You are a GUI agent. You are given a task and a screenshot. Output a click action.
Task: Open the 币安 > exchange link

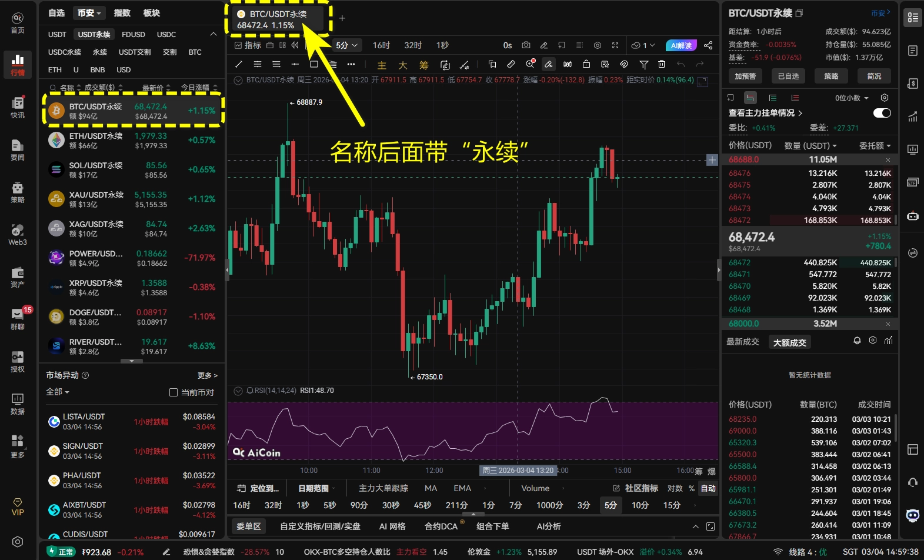(x=881, y=13)
